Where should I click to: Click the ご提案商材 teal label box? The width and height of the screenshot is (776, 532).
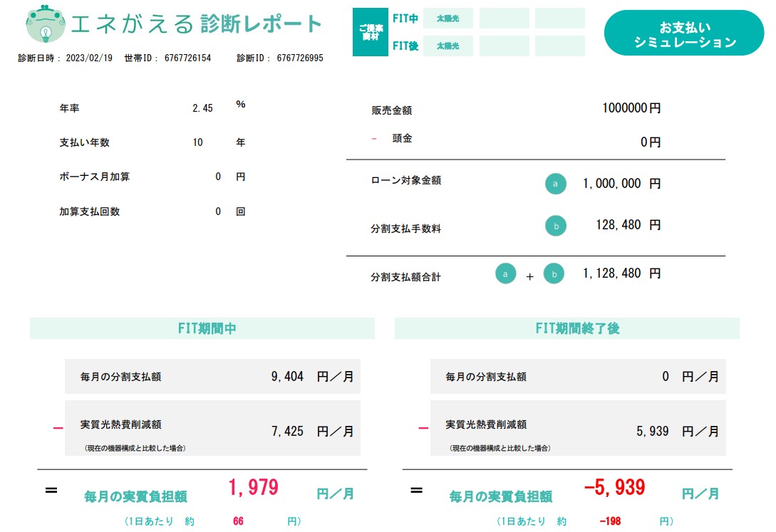[370, 32]
